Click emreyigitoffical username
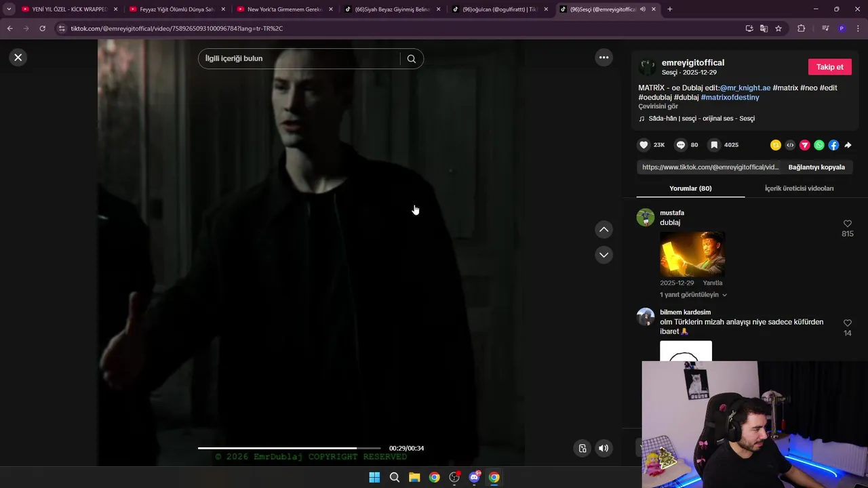The width and height of the screenshot is (868, 488). click(x=693, y=62)
